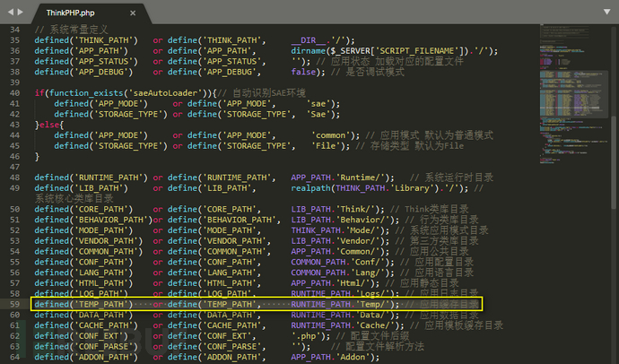Close the ThinkPHP.php tab
Viewport: 619px width, 364px height.
click(x=133, y=13)
